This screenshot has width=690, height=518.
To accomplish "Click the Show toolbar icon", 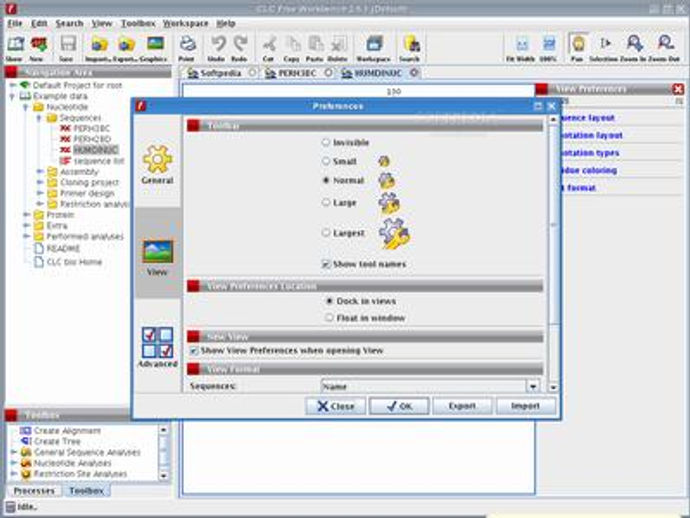I will pyautogui.click(x=15, y=48).
